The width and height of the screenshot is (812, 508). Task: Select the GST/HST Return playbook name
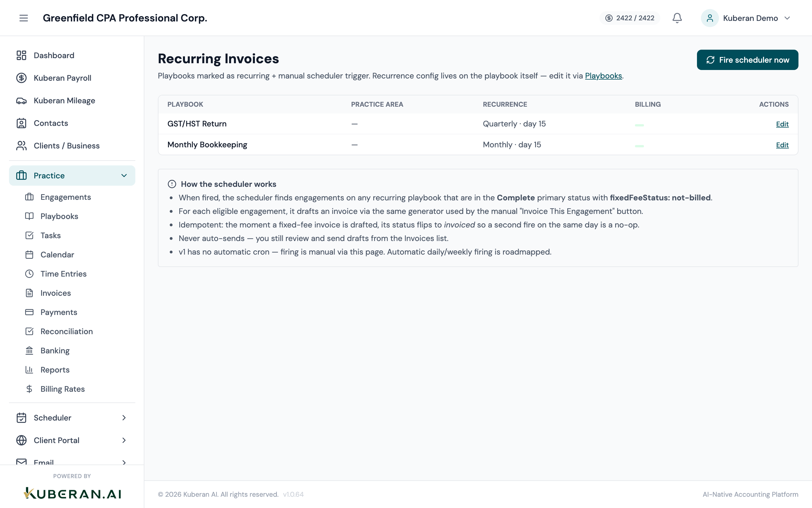(197, 124)
